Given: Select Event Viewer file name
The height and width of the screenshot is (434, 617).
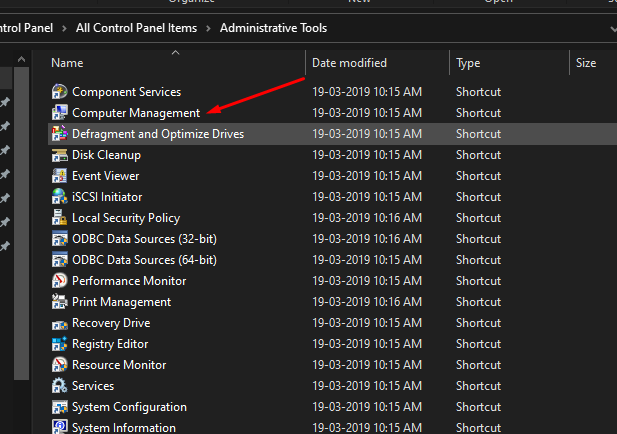Looking at the screenshot, I should click(x=105, y=176).
